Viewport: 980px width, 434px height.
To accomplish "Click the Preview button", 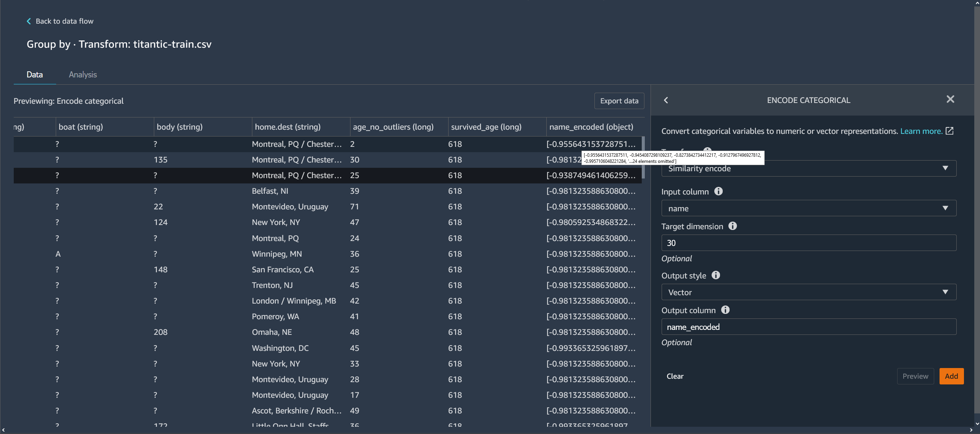I will coord(915,376).
